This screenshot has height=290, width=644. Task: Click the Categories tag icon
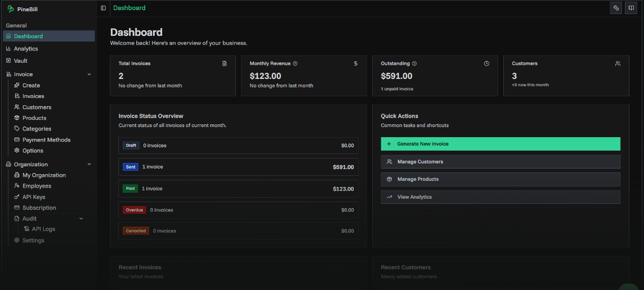tap(17, 129)
